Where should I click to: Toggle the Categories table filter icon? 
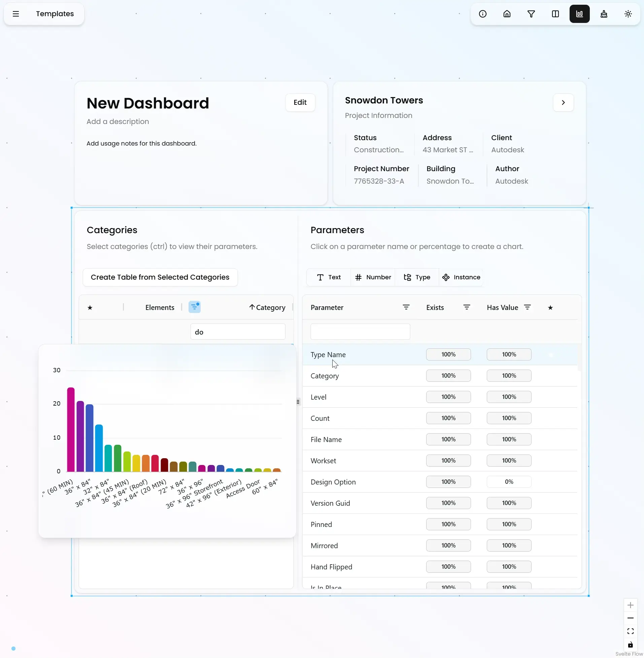coord(195,307)
